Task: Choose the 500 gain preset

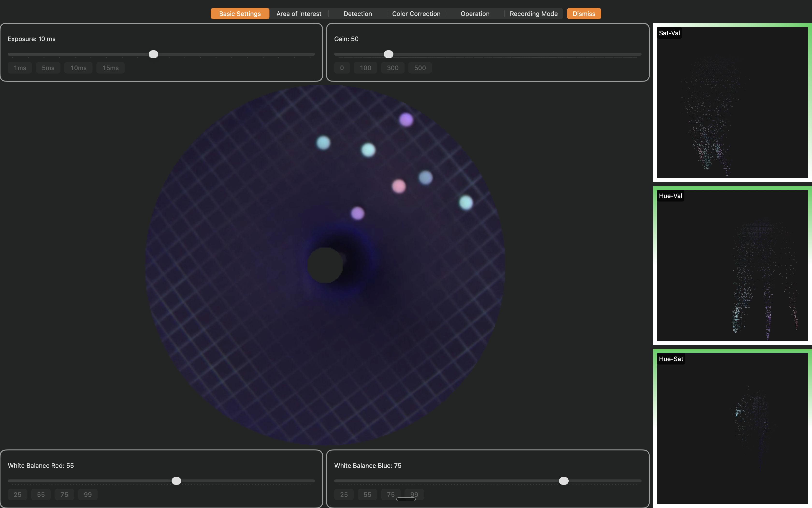Action: (420, 68)
